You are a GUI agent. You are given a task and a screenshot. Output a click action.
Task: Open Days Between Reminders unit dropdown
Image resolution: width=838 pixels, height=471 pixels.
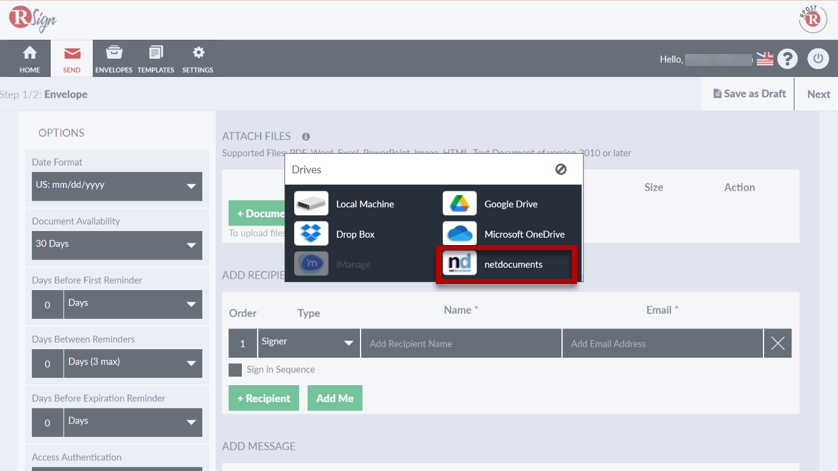click(133, 363)
